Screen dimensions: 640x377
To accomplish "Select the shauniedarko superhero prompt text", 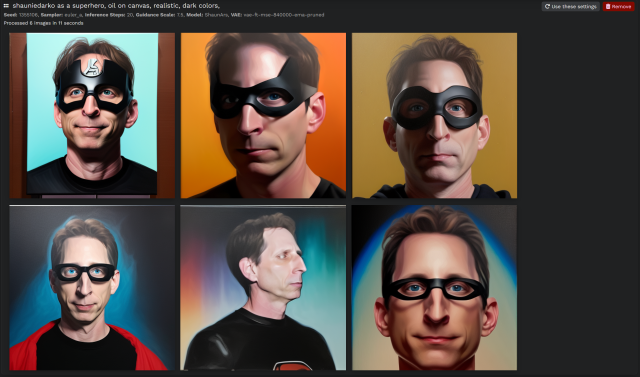I will [116, 6].
